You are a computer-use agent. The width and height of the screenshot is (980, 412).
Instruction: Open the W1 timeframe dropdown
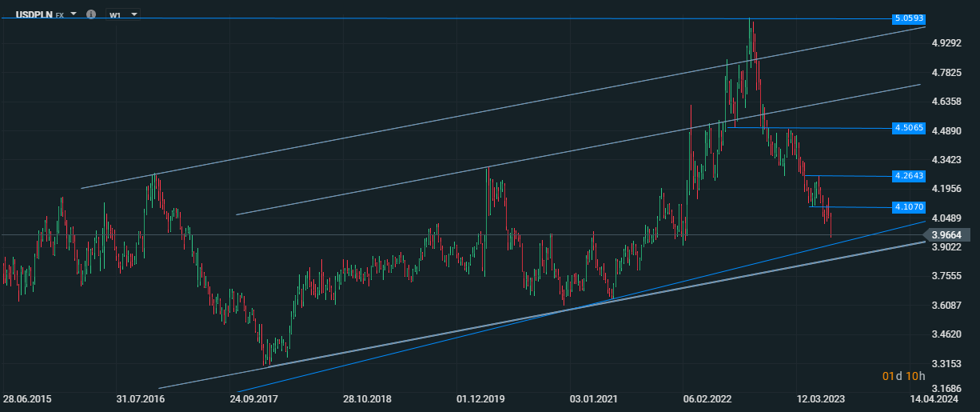(124, 14)
